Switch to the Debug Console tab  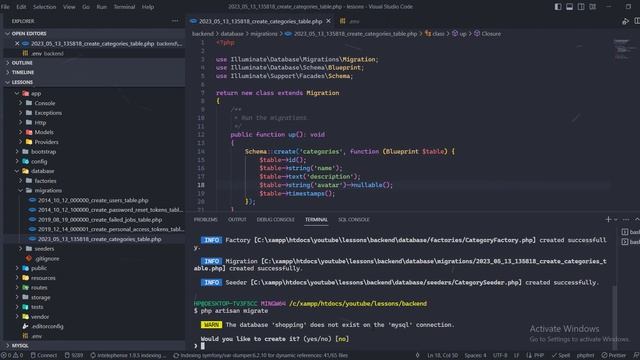coord(276,220)
